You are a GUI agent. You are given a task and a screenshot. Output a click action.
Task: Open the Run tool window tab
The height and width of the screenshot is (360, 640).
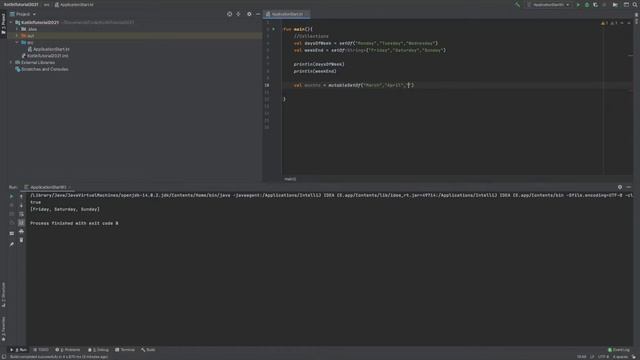(18, 350)
